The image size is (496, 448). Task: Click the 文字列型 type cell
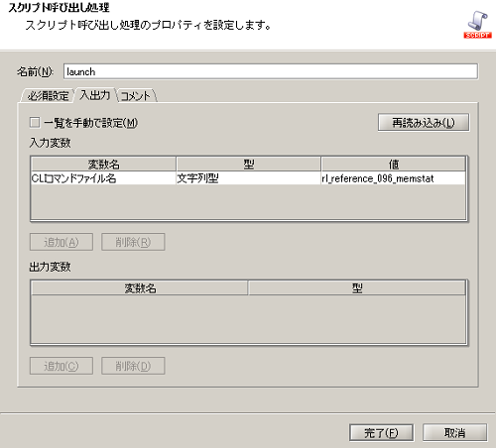coord(248,178)
